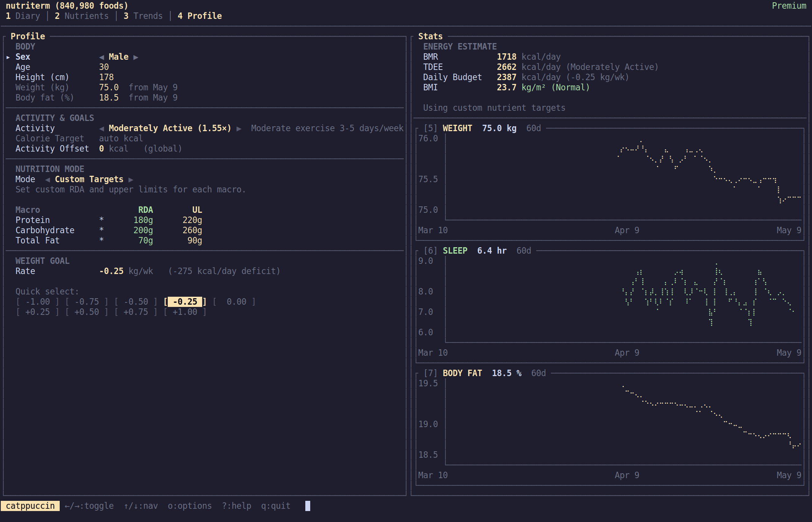Click the 'Activity Offset' label

[52, 149]
